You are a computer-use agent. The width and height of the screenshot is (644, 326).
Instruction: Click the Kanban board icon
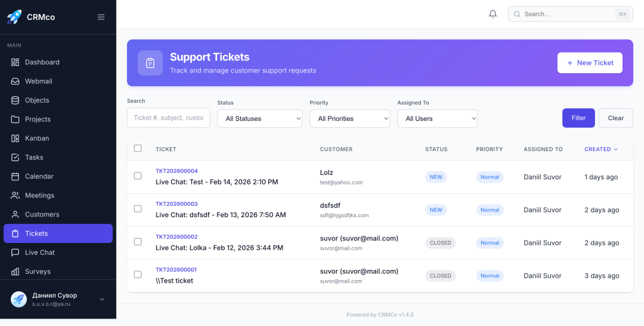point(15,138)
